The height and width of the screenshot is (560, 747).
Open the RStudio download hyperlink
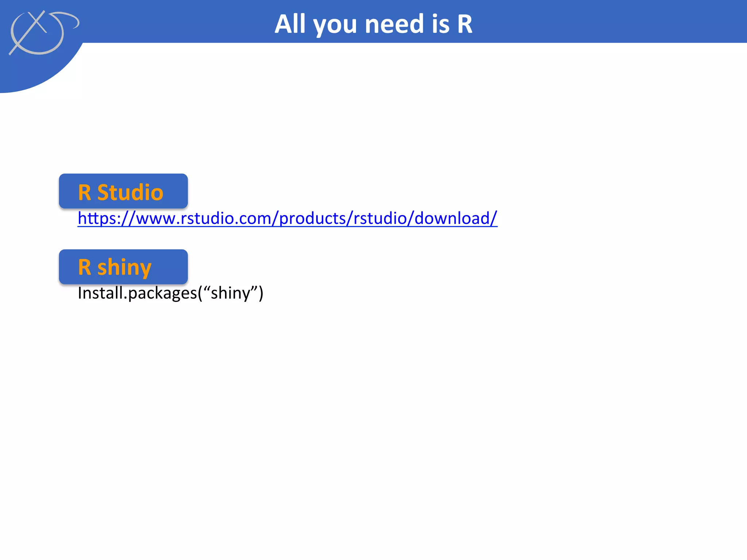pyautogui.click(x=287, y=218)
